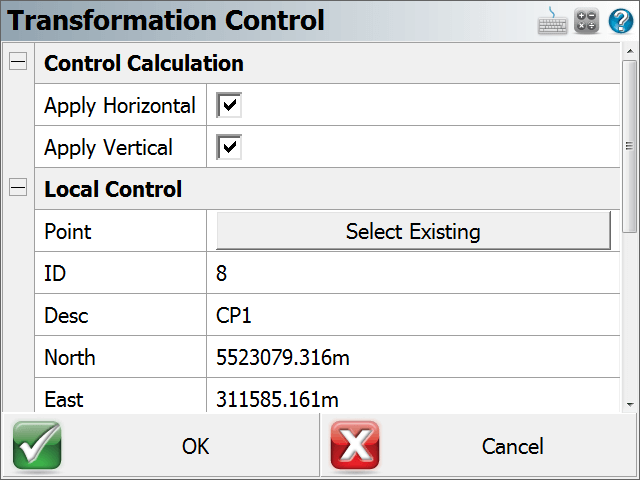Click the scrollbar up arrow
The height and width of the screenshot is (480, 640).
630,51
